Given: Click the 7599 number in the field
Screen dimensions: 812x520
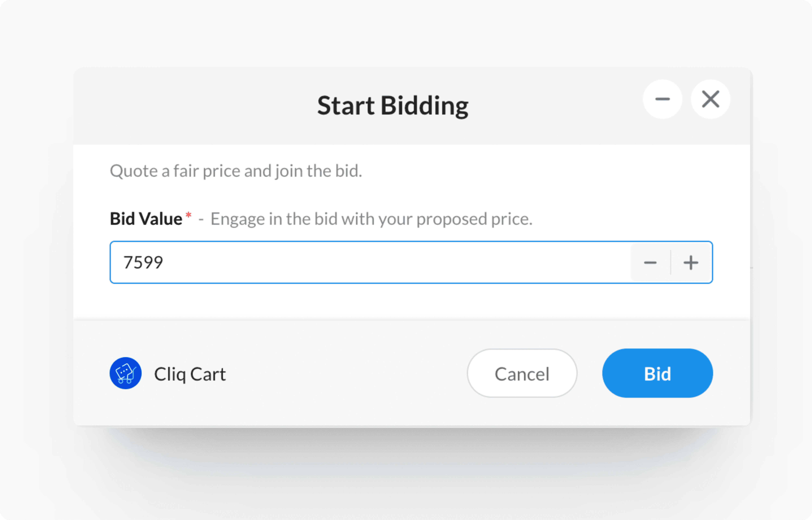Looking at the screenshot, I should (x=143, y=262).
